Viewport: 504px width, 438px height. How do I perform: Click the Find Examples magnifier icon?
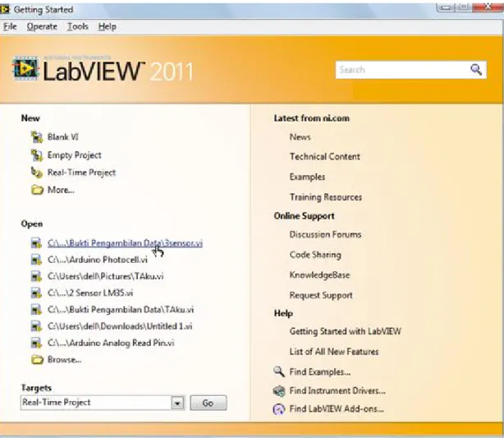pyautogui.click(x=279, y=371)
